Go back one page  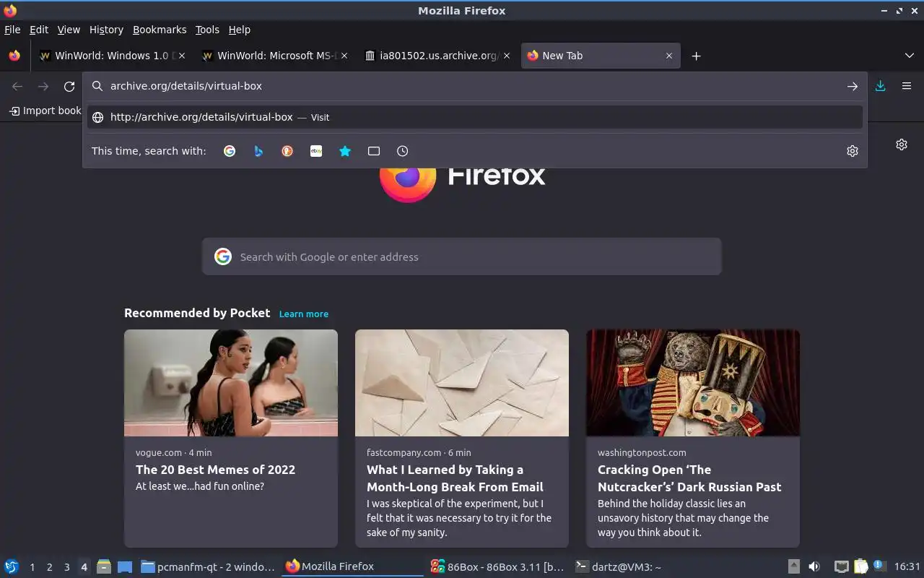[17, 87]
